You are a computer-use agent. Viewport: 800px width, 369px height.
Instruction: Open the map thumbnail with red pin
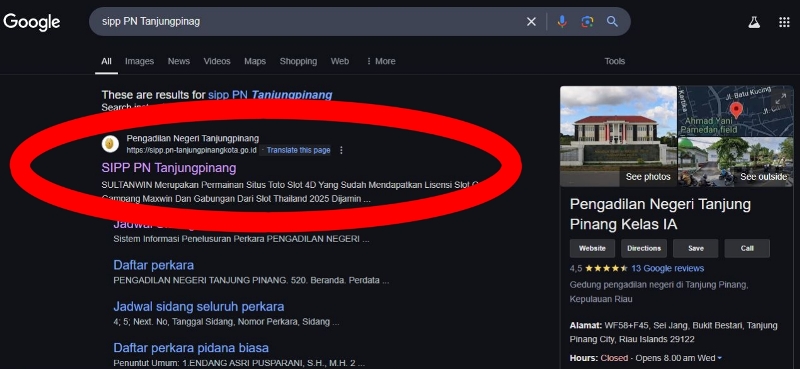[735, 111]
